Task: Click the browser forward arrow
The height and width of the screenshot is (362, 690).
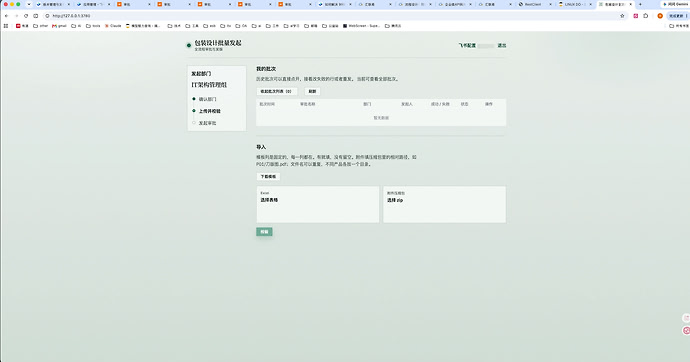Action: 16,16
